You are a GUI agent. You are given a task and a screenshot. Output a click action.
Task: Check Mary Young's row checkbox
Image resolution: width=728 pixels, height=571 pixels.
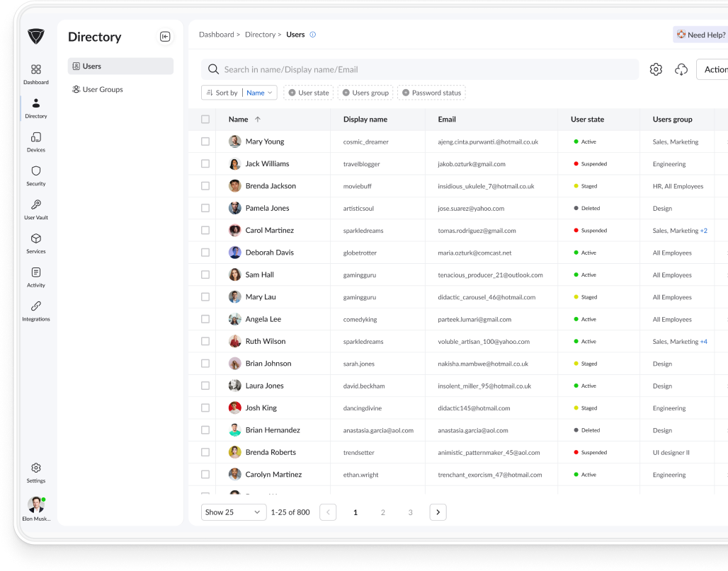pyautogui.click(x=205, y=142)
